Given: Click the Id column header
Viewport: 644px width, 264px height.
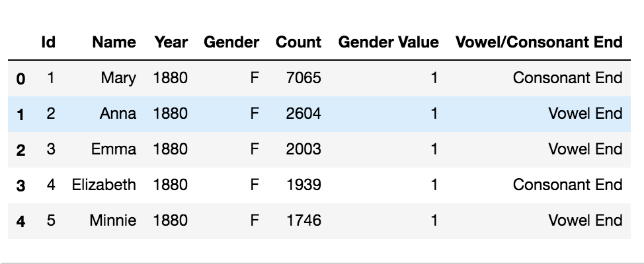Looking at the screenshot, I should pos(48,42).
